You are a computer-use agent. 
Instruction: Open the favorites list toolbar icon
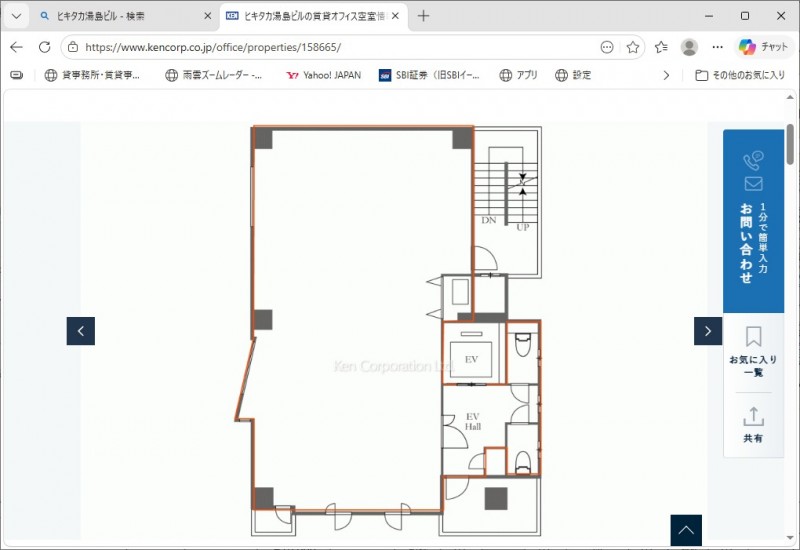click(x=661, y=47)
